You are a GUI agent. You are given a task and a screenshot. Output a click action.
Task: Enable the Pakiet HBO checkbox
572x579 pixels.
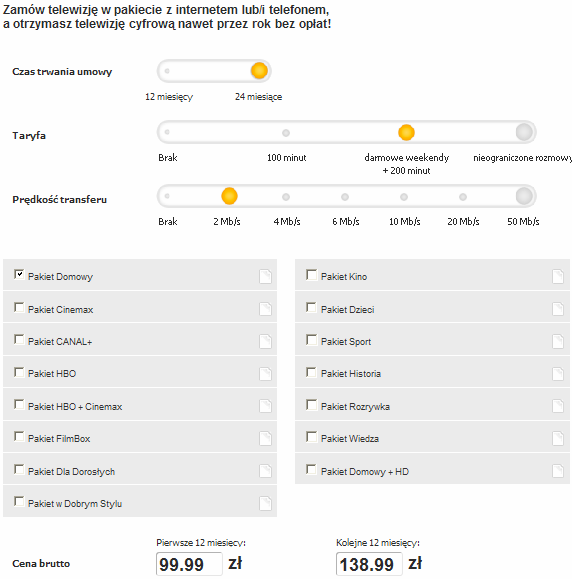pos(19,372)
